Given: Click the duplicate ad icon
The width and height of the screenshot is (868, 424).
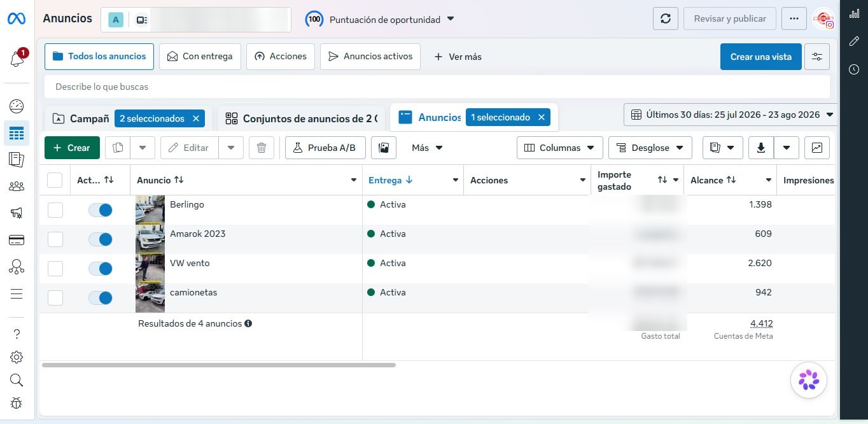Looking at the screenshot, I should click(x=118, y=148).
